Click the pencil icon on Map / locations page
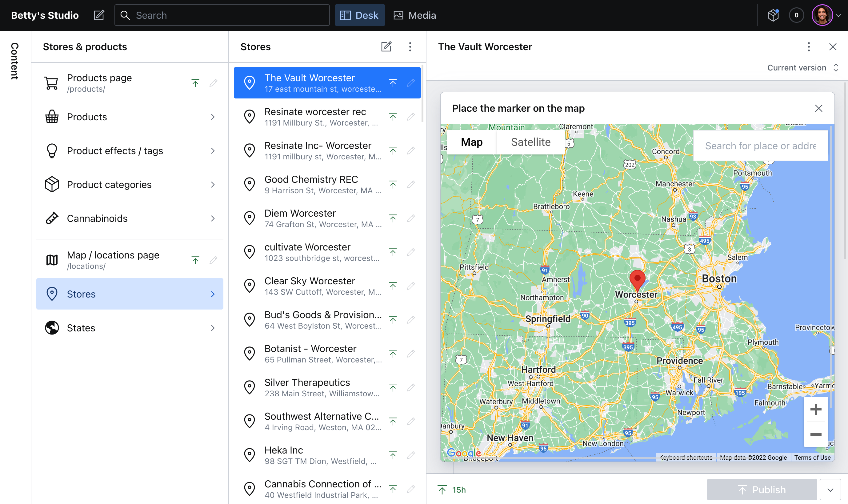The height and width of the screenshot is (504, 848). (213, 260)
